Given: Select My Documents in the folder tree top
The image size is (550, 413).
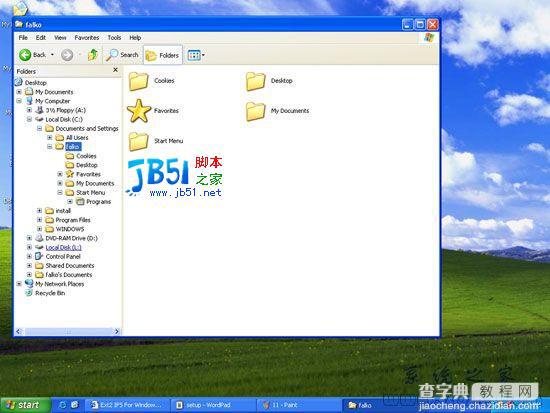Looking at the screenshot, I should pyautogui.click(x=54, y=92).
